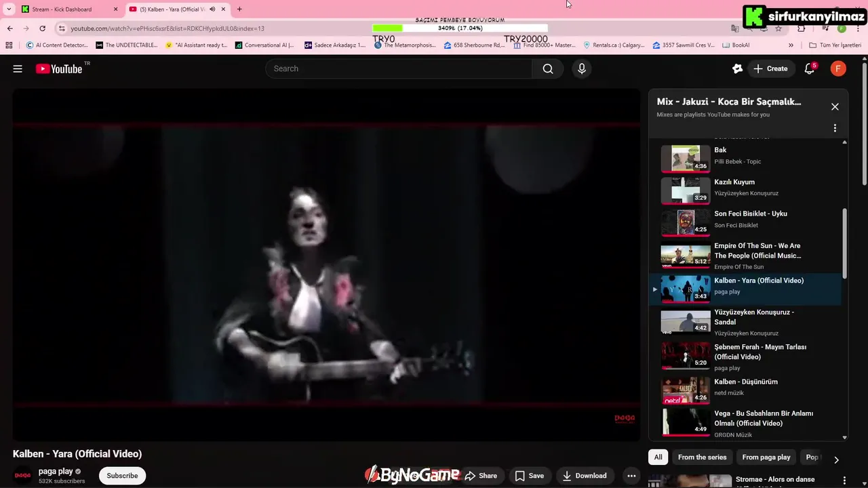Open the browser apps grid shortcut

click(x=9, y=45)
